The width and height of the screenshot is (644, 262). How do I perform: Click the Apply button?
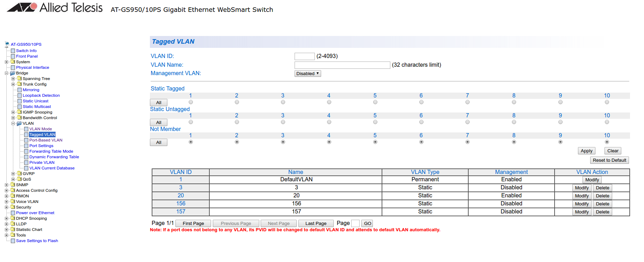tap(586, 151)
